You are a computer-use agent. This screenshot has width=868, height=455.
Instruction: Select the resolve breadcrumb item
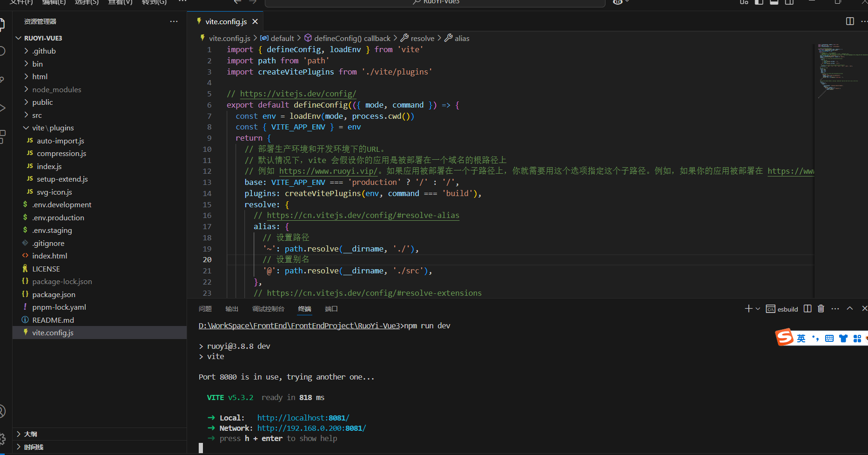417,38
